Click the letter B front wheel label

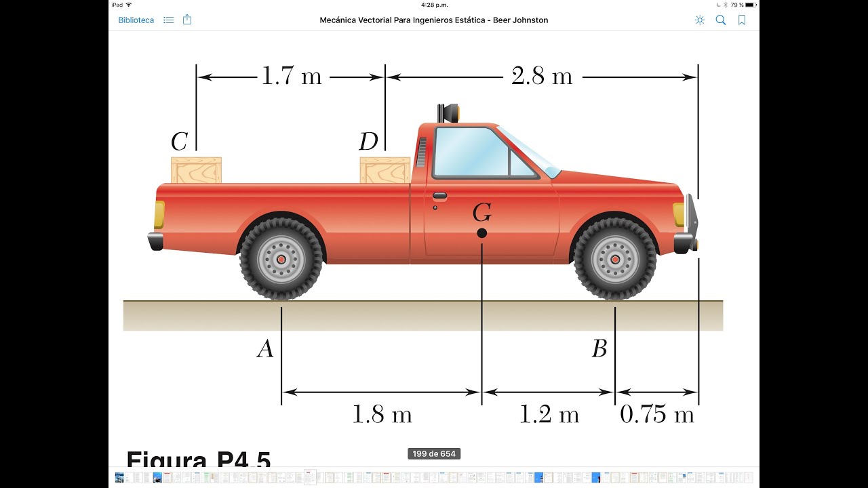pos(599,348)
